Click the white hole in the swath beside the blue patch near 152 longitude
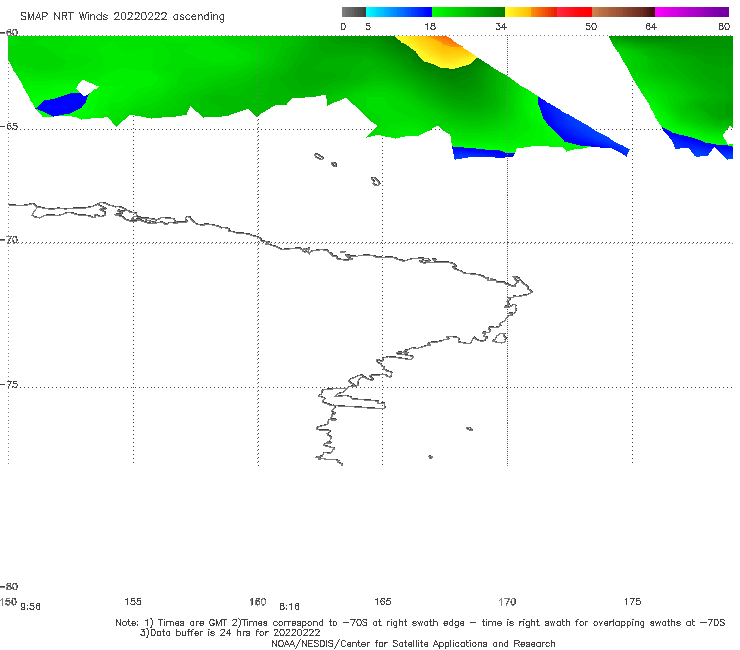740x650 pixels. click(87, 87)
